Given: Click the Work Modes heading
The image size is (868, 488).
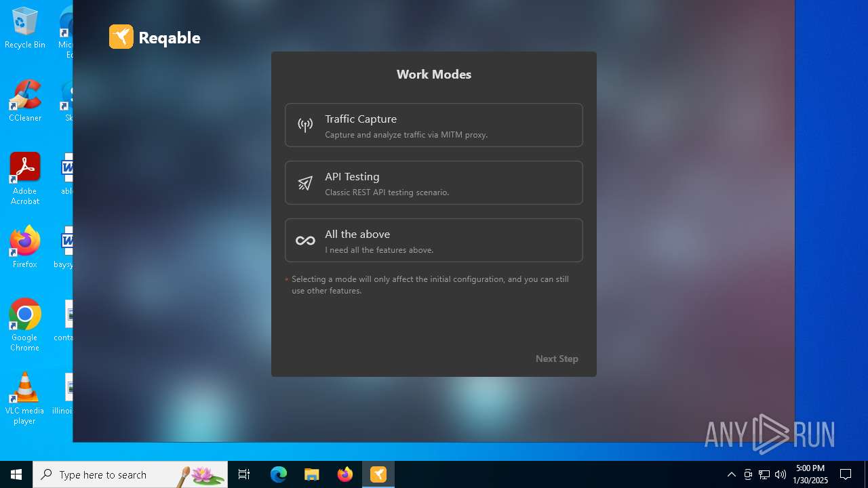Looking at the screenshot, I should tap(434, 75).
